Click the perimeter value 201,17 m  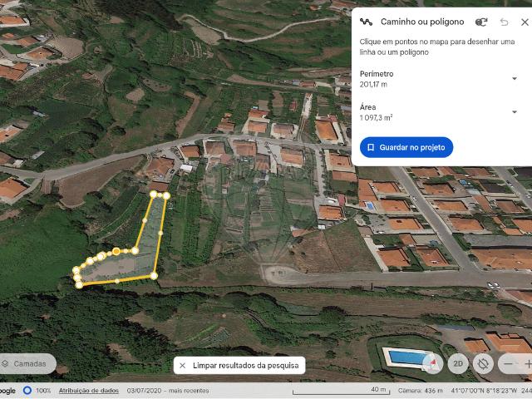tap(373, 84)
